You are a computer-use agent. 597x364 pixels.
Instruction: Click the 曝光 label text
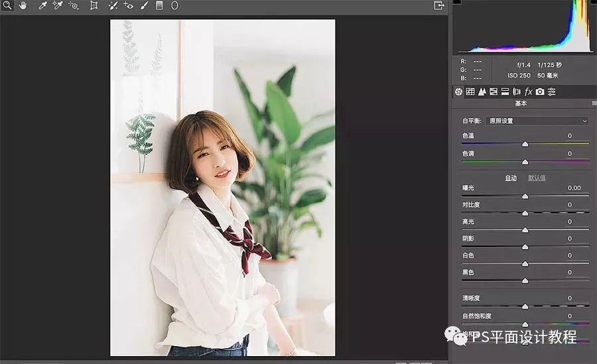click(x=468, y=188)
